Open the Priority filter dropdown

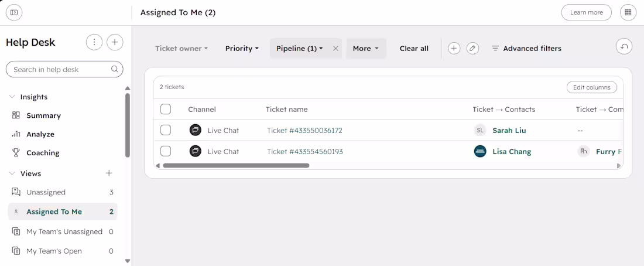click(242, 49)
